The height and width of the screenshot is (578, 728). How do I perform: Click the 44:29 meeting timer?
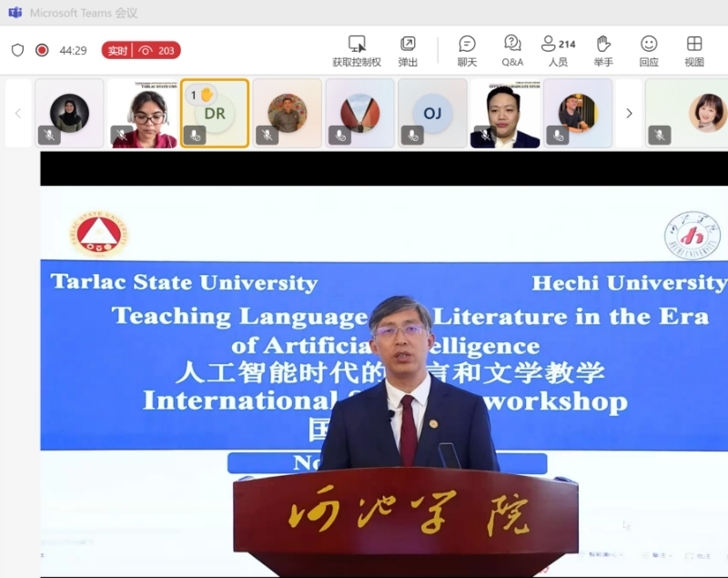click(73, 50)
